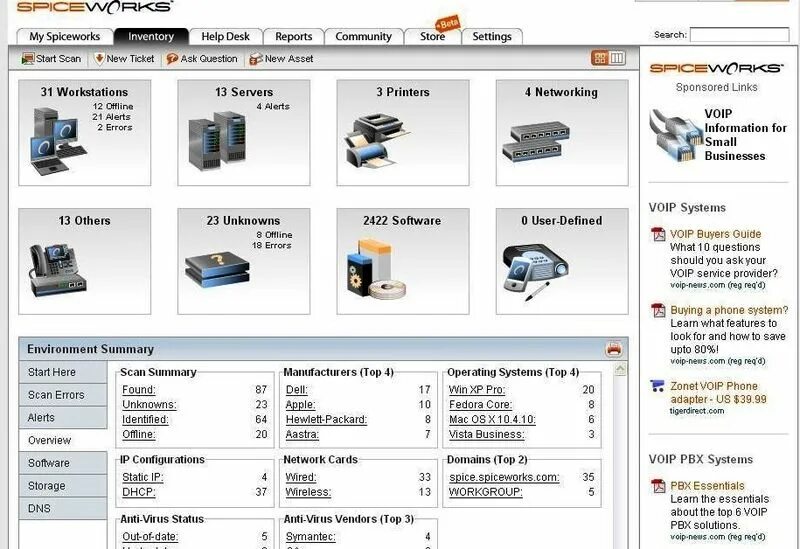Open the Settings tab
800x549 pixels.
pyautogui.click(x=492, y=37)
